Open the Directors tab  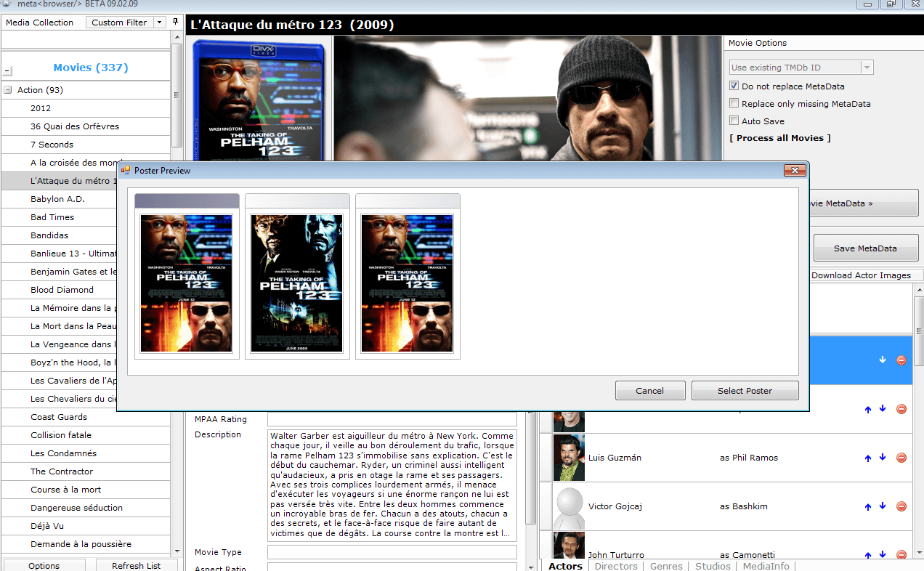coord(616,566)
